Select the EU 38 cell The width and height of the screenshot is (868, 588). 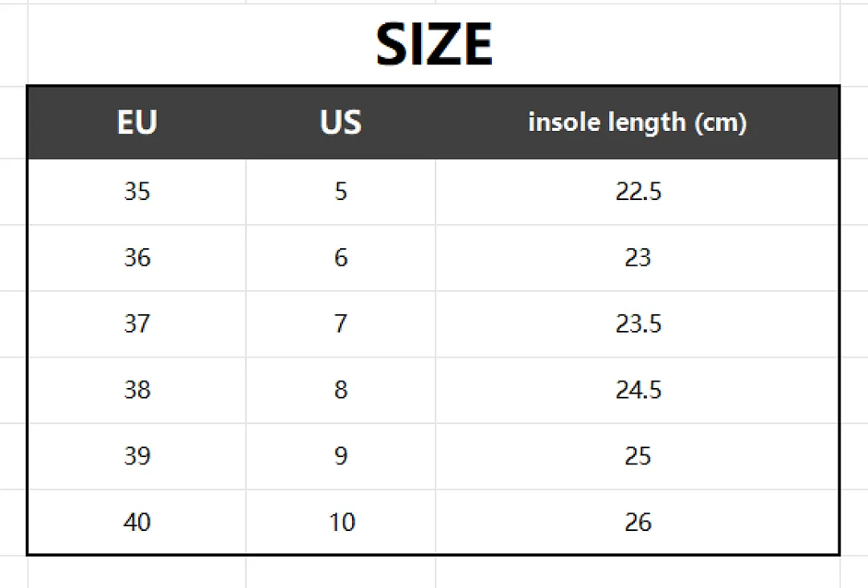[x=137, y=390]
